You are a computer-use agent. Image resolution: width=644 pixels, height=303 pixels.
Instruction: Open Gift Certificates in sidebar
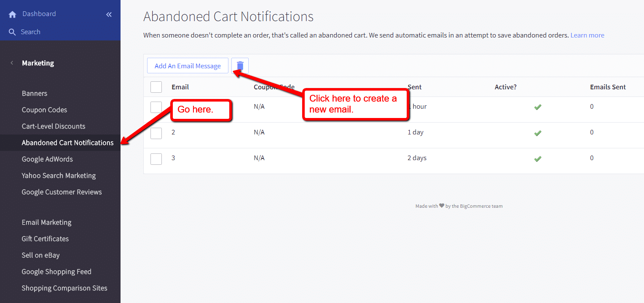[x=45, y=239]
